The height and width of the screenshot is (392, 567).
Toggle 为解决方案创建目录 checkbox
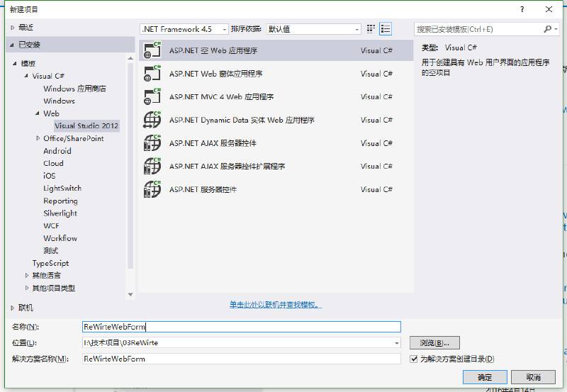414,359
